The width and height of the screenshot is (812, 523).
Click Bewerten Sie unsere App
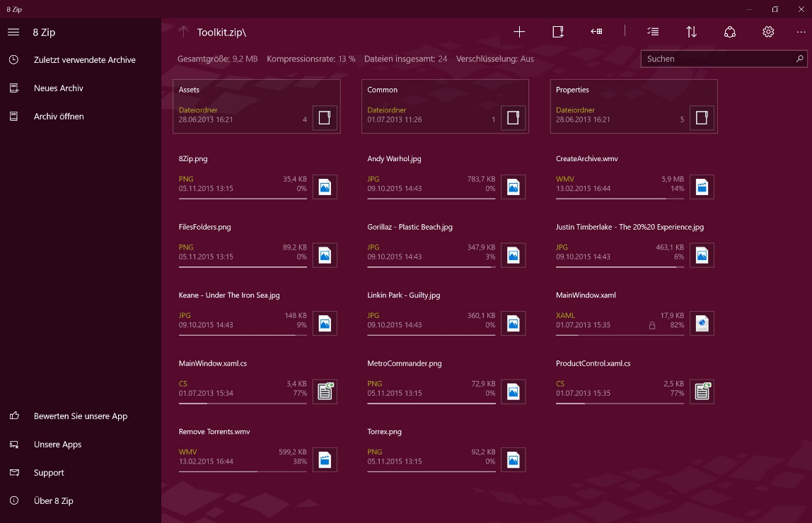pos(80,416)
